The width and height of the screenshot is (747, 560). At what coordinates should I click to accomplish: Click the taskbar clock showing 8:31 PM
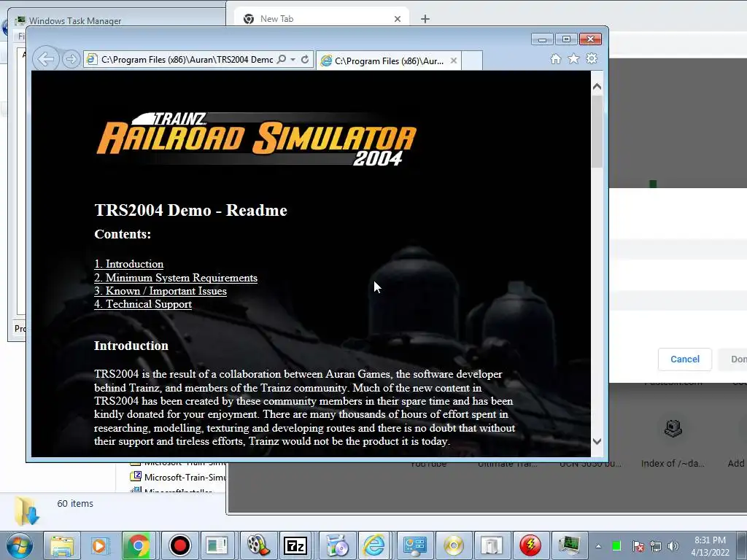tap(710, 546)
